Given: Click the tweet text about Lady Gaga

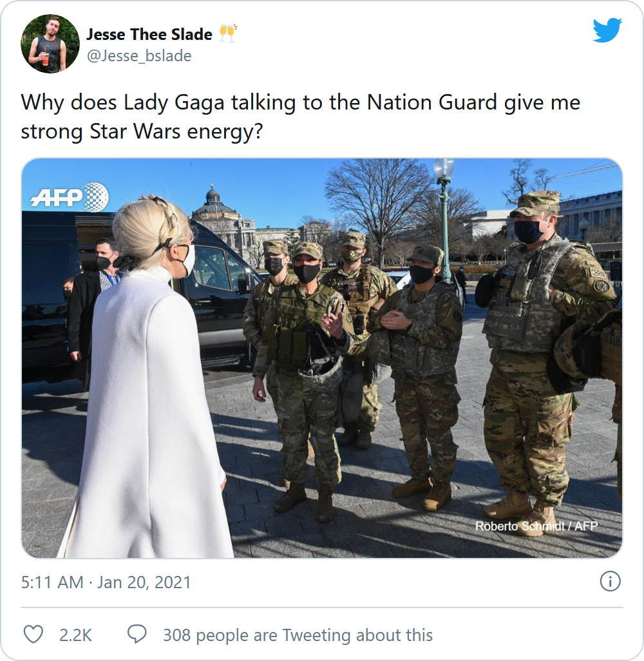Looking at the screenshot, I should [301, 117].
